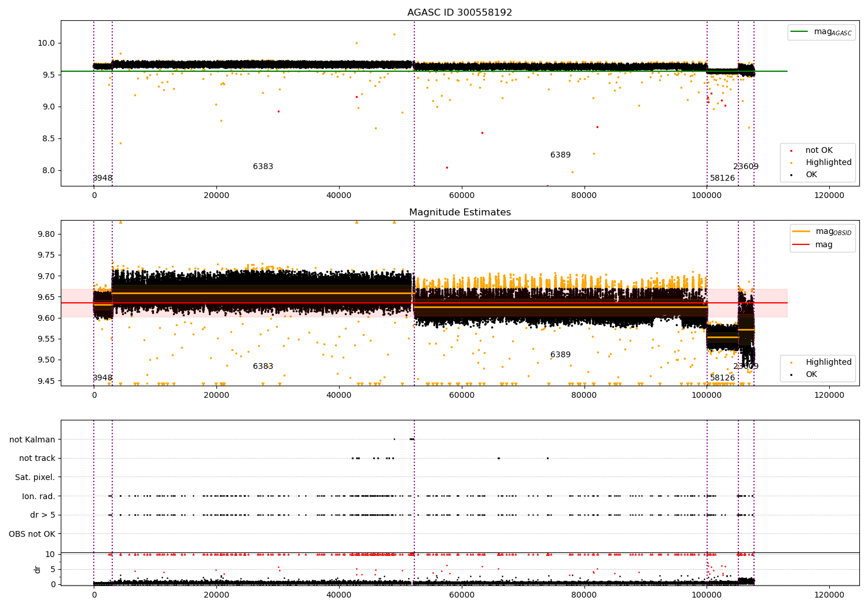Click the '9.55' y-axis tick label
Image resolution: width=868 pixels, height=608 pixels.
point(46,339)
